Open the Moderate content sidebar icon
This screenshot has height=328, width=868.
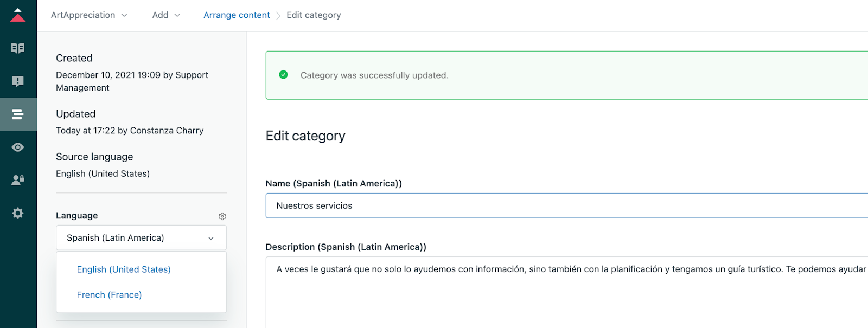click(18, 81)
